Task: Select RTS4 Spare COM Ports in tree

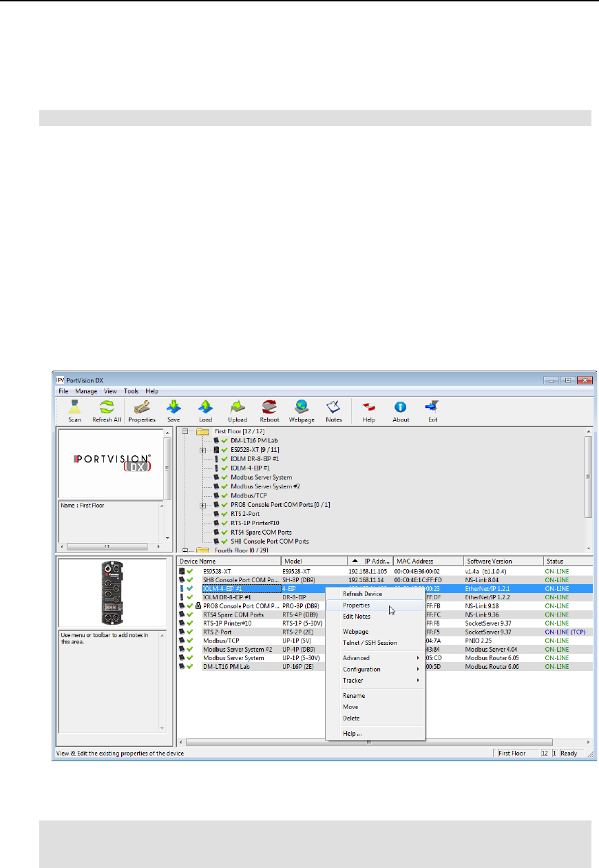Action: [261, 532]
